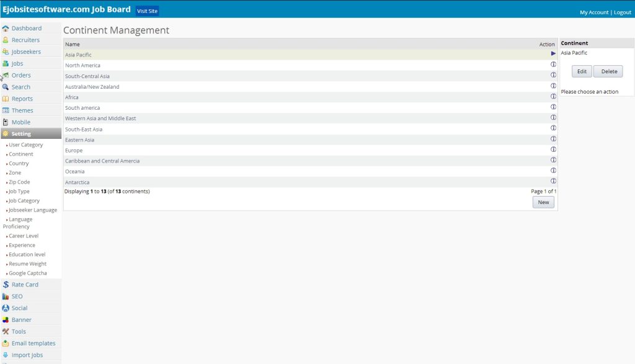This screenshot has width=635, height=364.
Task: Click the info icon for Africa
Action: [x=553, y=96]
